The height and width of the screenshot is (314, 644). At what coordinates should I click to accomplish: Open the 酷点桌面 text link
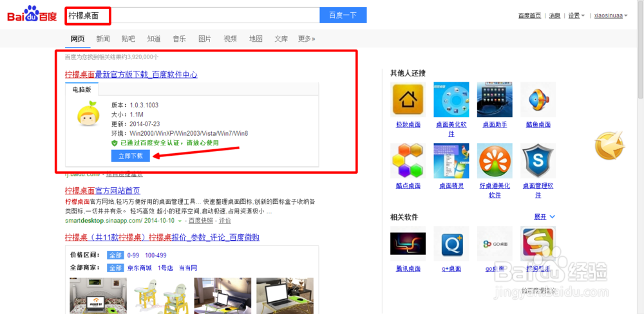coord(408,186)
